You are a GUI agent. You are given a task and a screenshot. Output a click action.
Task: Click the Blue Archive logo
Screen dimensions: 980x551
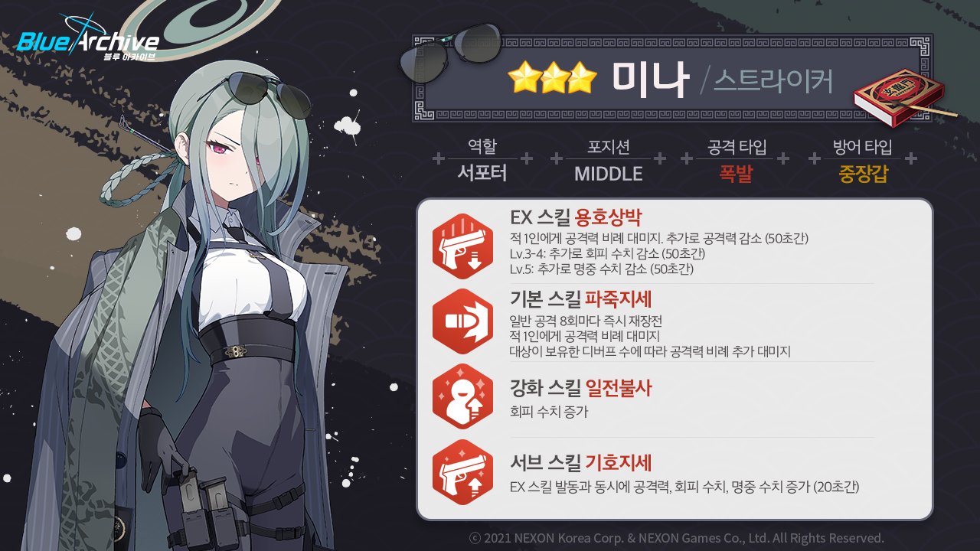point(87,41)
